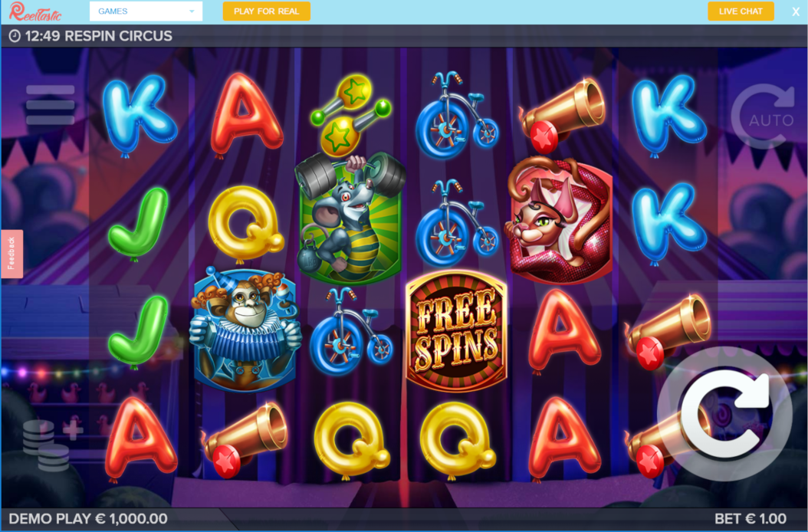Click the DEMO PLAY balance text
This screenshot has height=532, width=808.
point(88,519)
